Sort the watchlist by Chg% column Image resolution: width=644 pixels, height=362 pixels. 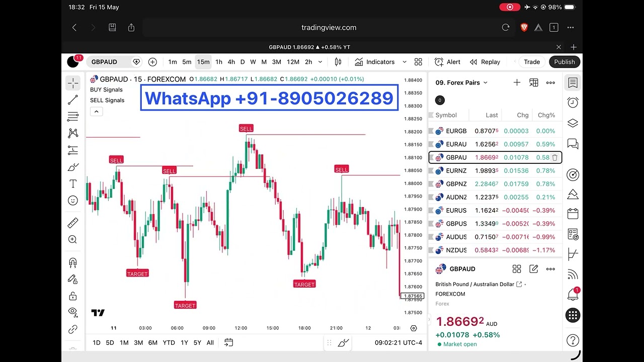[546, 115]
